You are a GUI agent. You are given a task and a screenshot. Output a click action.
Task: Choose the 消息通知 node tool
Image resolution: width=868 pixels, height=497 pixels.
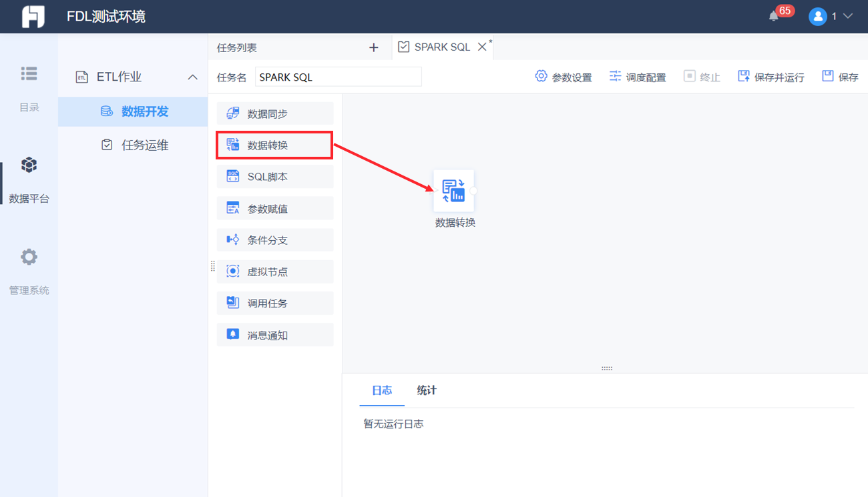pos(274,334)
